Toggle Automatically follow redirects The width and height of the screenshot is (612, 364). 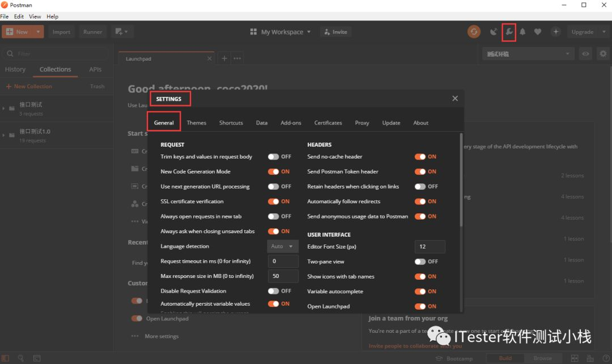pyautogui.click(x=420, y=202)
